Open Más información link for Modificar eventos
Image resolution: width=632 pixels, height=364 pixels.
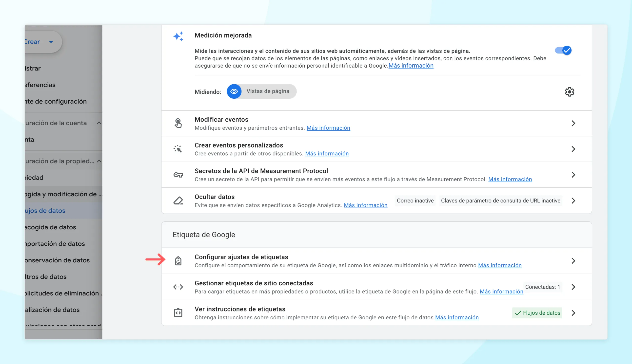(x=328, y=128)
